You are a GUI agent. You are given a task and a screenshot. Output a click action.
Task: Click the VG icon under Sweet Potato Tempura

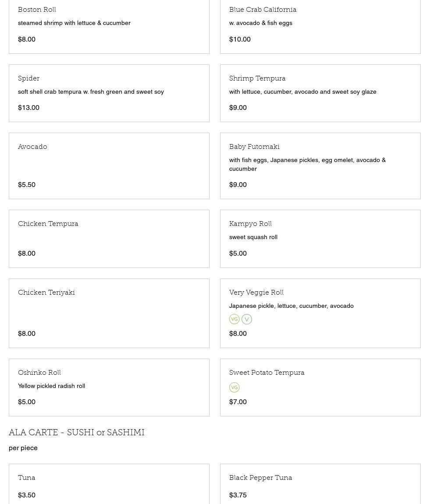tap(235, 388)
